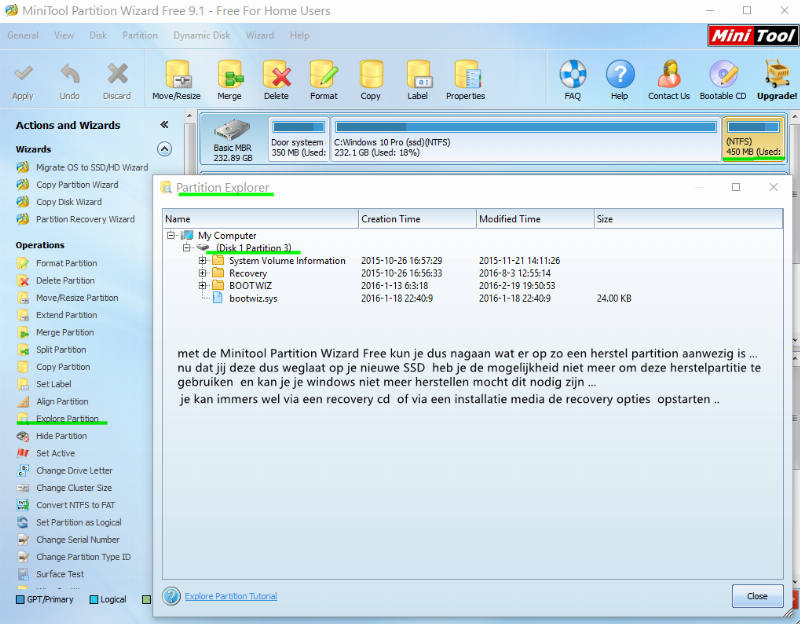
Task: Collapse the My Computer tree node
Action: [171, 235]
